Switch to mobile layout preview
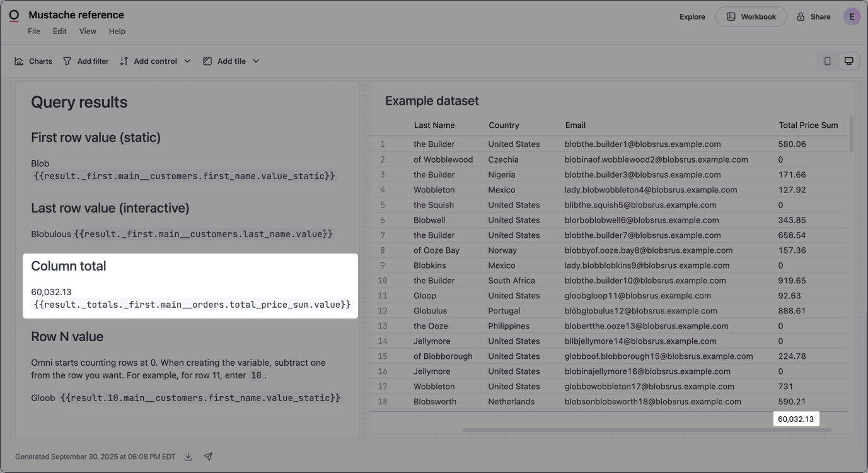 828,61
